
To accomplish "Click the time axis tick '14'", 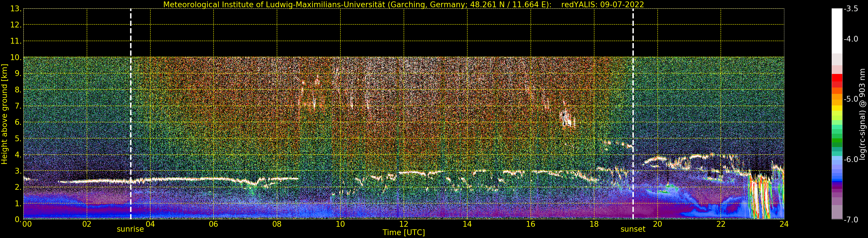I will pos(467,224).
